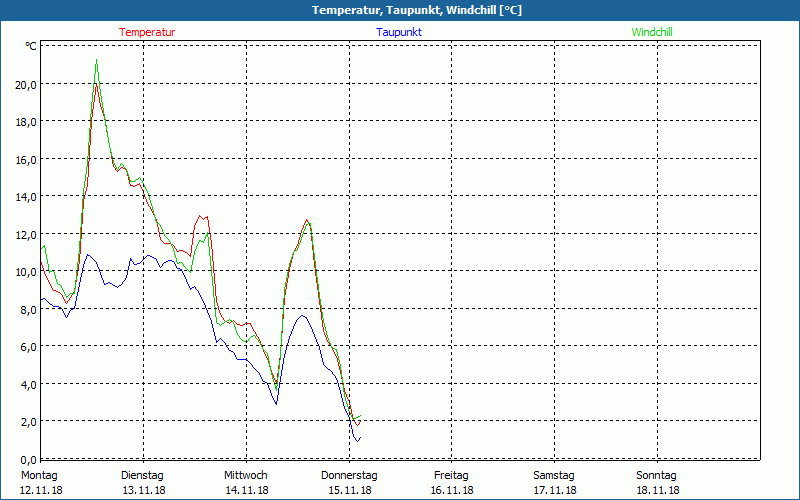Viewport: 800px width, 500px height.
Task: Click the red Temperatur legend label
Action: pos(147,32)
